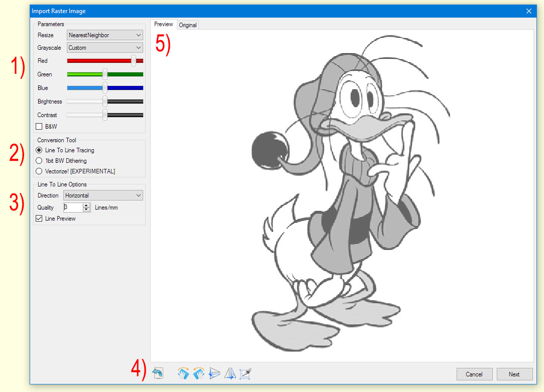The width and height of the screenshot is (544, 392).
Task: Click the Next button
Action: [x=514, y=374]
